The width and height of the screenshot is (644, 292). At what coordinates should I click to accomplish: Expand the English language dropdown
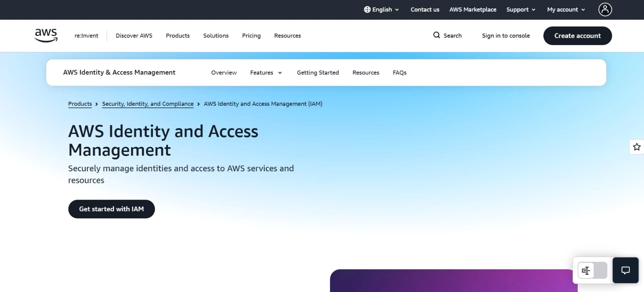(382, 10)
